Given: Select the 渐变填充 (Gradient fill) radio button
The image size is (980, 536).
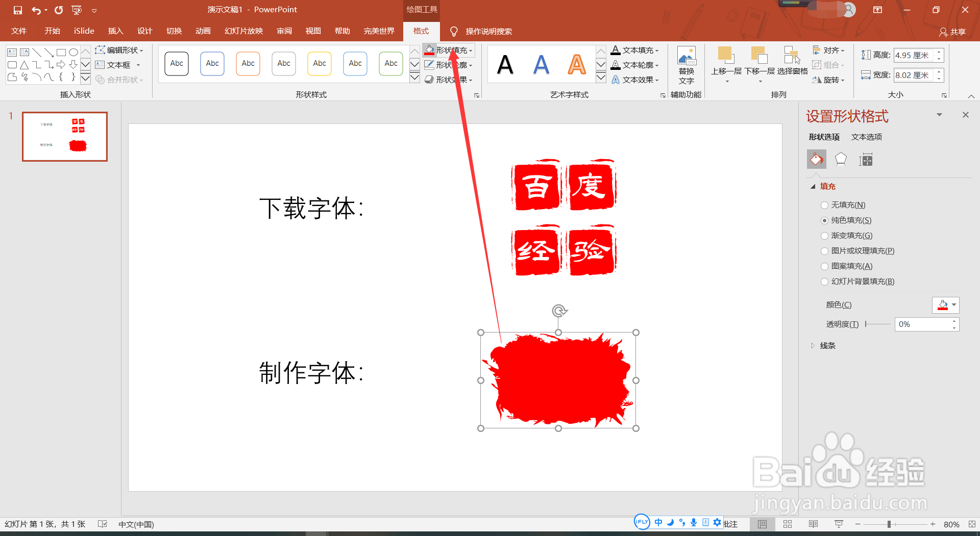Looking at the screenshot, I should click(x=825, y=236).
